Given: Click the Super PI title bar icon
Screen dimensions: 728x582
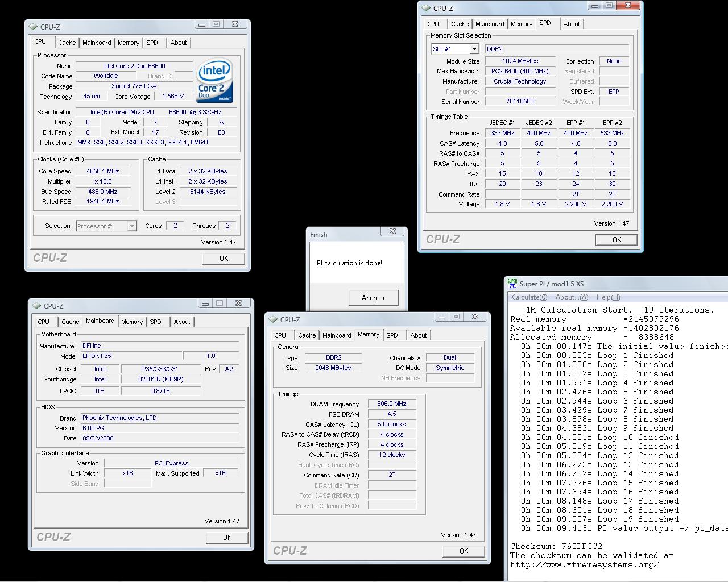Looking at the screenshot, I should [512, 284].
